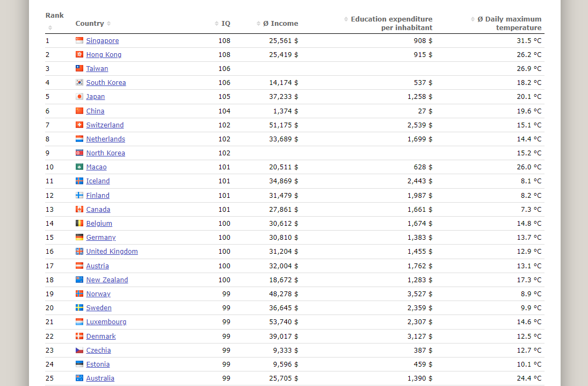Open the Germany country link

(x=101, y=237)
